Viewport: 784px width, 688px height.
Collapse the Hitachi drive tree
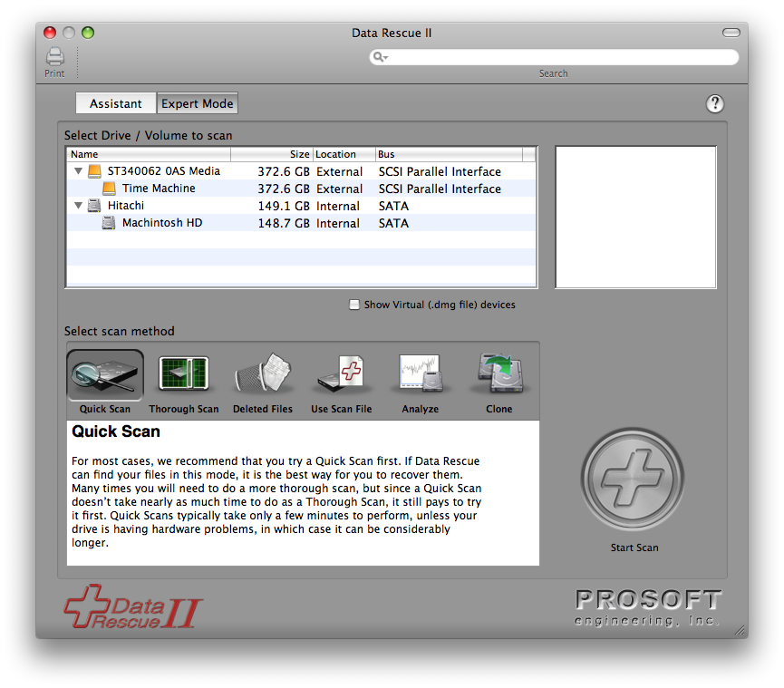[79, 206]
